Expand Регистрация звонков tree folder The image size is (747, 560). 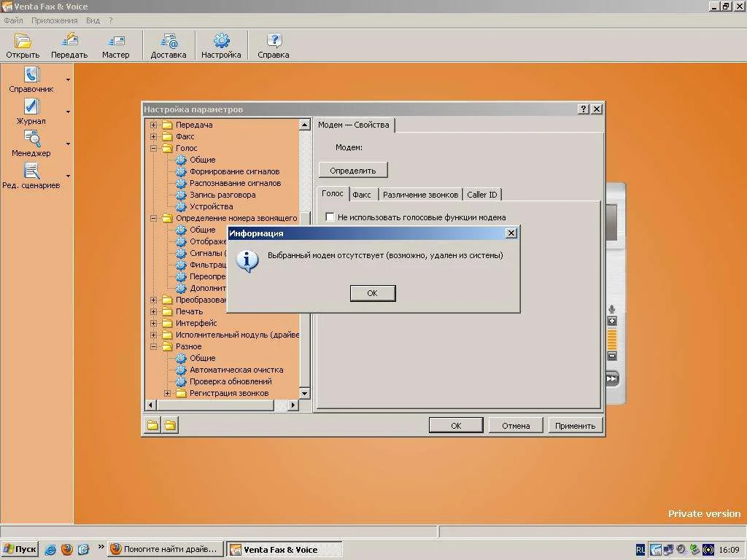tap(167, 393)
